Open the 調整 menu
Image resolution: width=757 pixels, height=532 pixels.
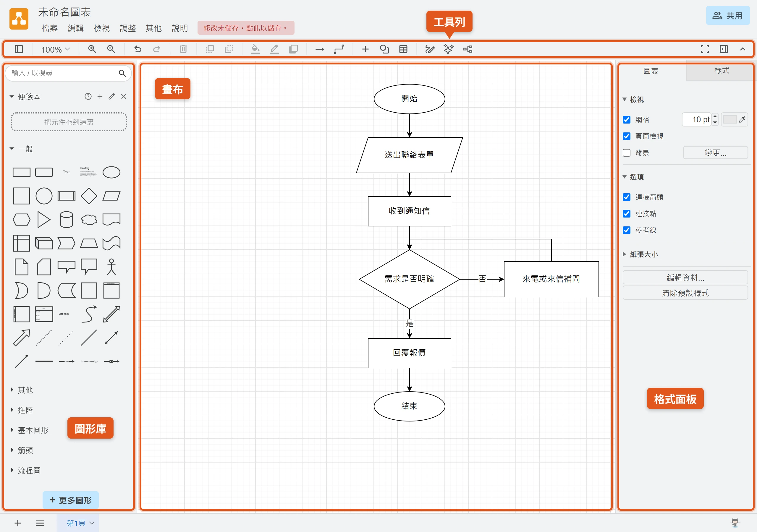[x=128, y=28]
